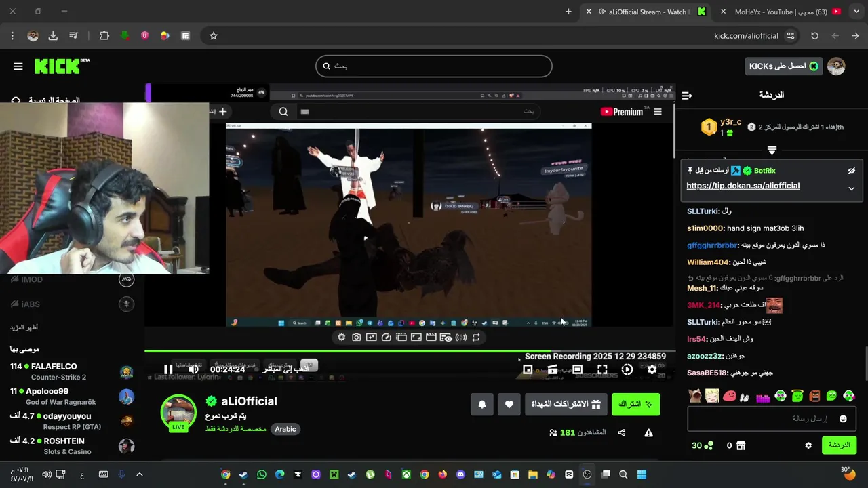Open the emoji picker in chat

(x=843, y=419)
